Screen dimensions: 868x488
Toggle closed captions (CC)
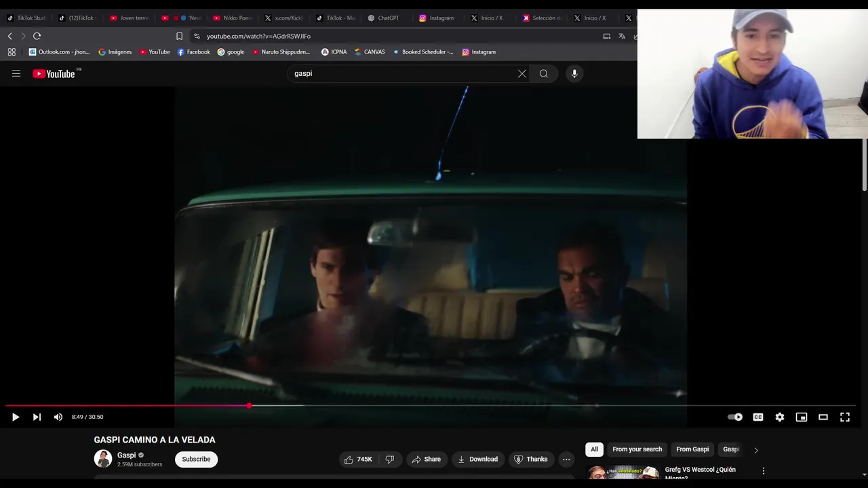[x=758, y=417]
